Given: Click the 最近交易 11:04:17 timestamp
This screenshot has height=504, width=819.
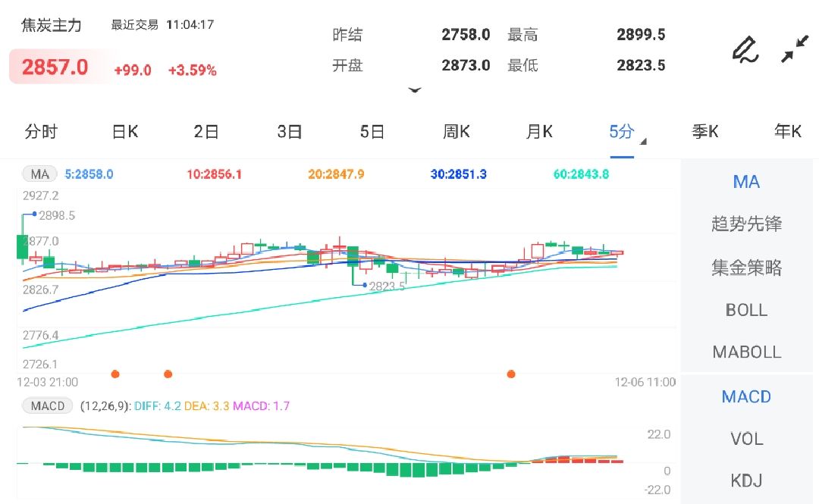Looking at the screenshot, I should click(162, 24).
